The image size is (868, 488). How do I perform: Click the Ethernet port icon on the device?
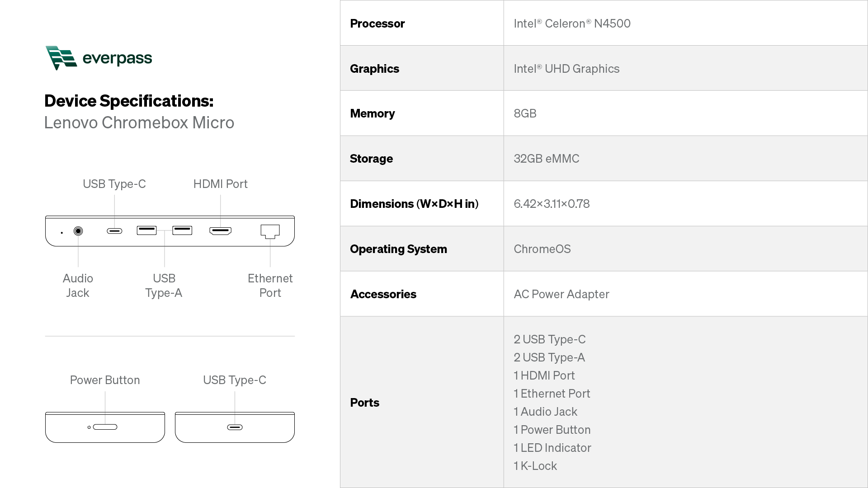click(270, 231)
